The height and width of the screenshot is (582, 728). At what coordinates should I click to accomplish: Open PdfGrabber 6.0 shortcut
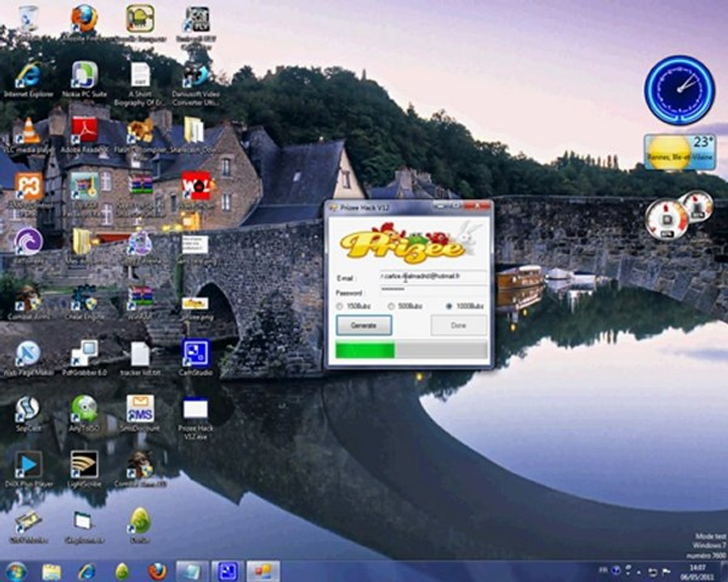(84, 358)
